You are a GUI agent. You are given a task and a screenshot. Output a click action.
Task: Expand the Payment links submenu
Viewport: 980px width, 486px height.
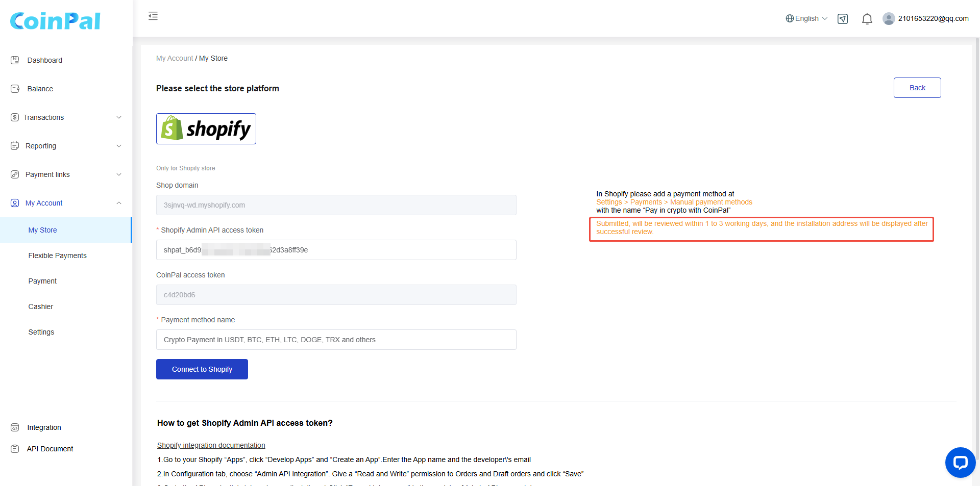tap(66, 174)
